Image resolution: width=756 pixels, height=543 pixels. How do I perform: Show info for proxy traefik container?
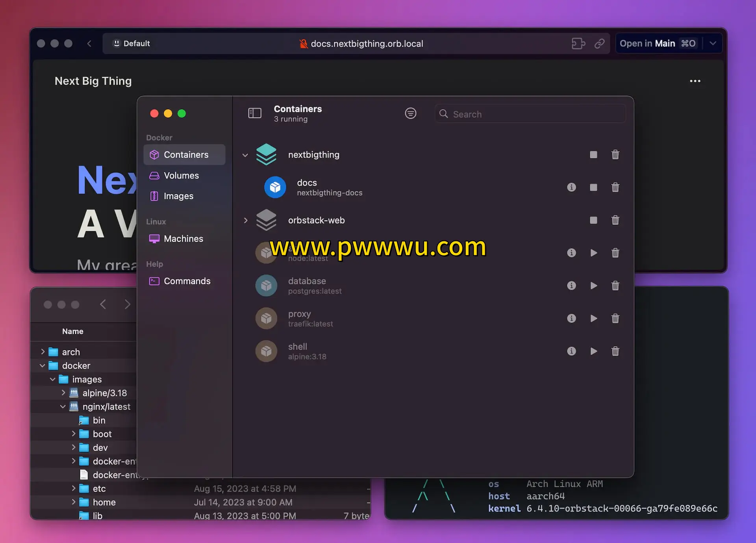pyautogui.click(x=571, y=318)
